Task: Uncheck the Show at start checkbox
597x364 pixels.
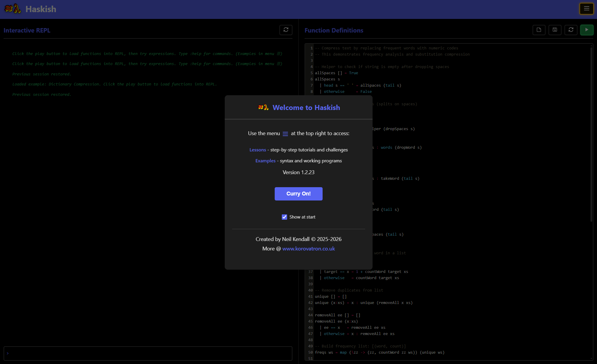Action: [x=284, y=217]
